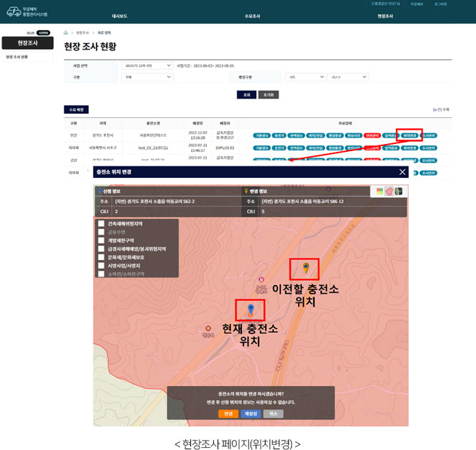Click the blue current charger location pin
476x450 pixels.
point(250,310)
